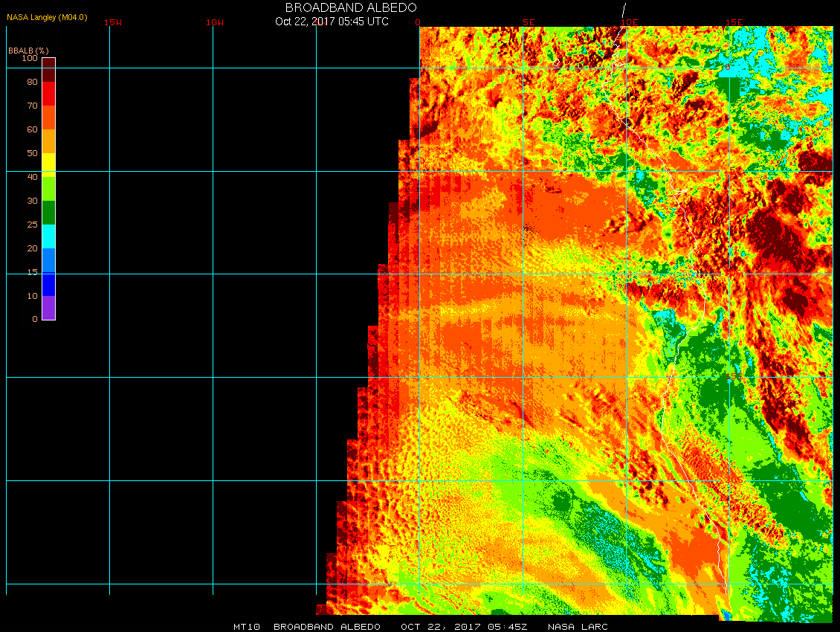Viewport: 840px width, 632px height.
Task: Click the 15W longitude label
Action: 113,22
